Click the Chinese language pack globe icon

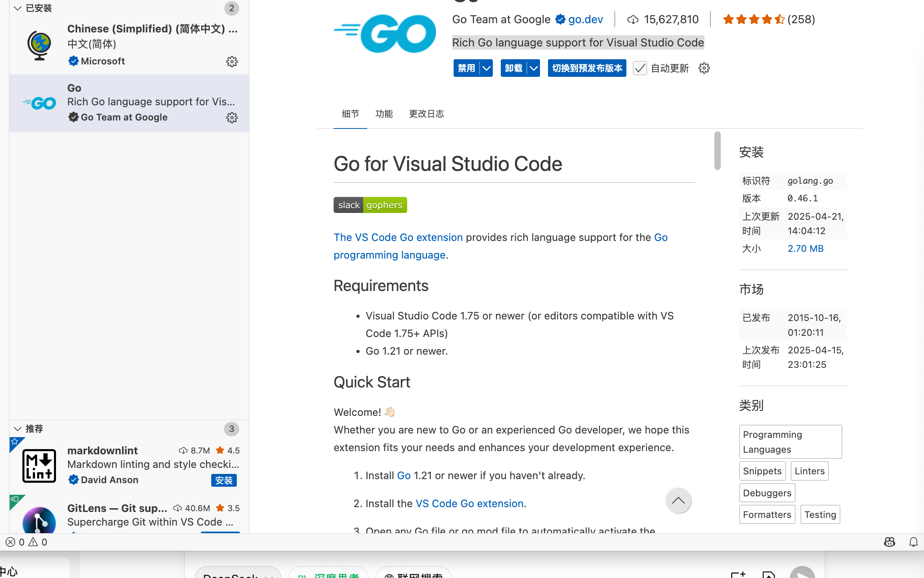click(x=39, y=45)
